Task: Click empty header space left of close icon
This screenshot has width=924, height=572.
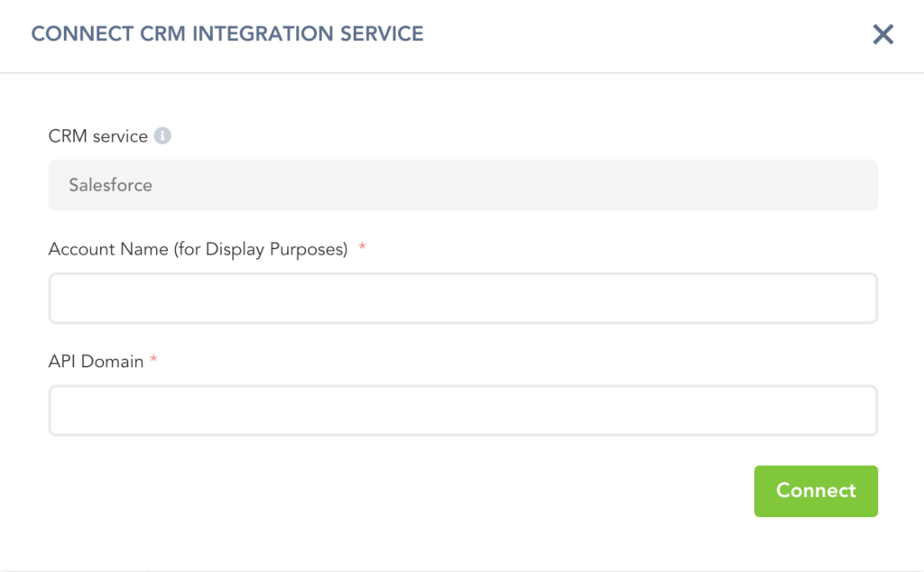Action: point(650,35)
